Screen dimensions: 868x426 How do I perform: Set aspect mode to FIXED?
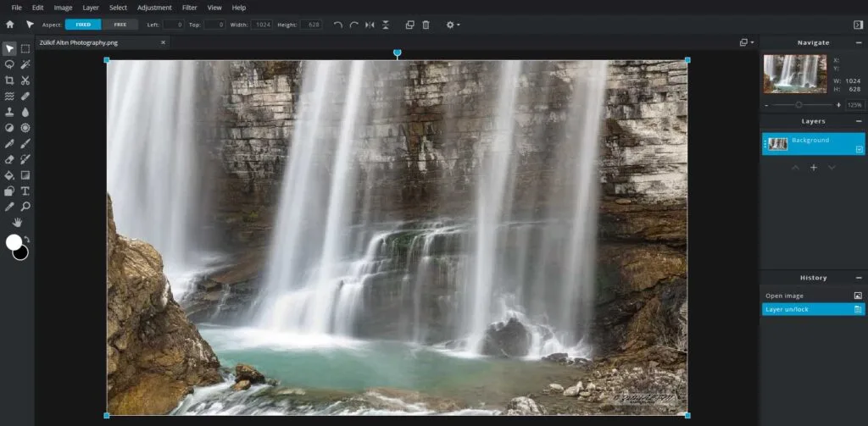click(83, 25)
